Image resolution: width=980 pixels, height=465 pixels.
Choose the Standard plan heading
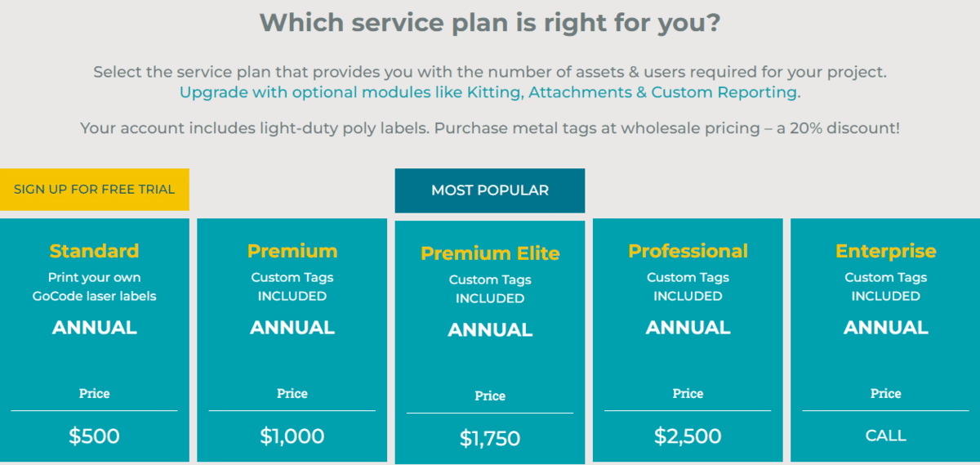click(95, 251)
